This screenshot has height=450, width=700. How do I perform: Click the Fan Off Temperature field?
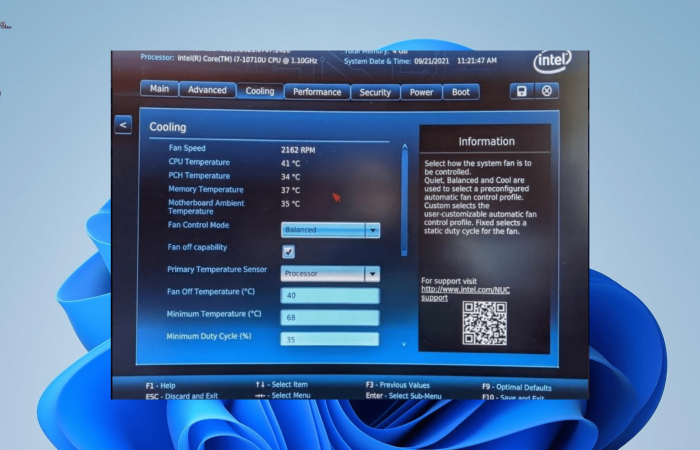coord(330,296)
